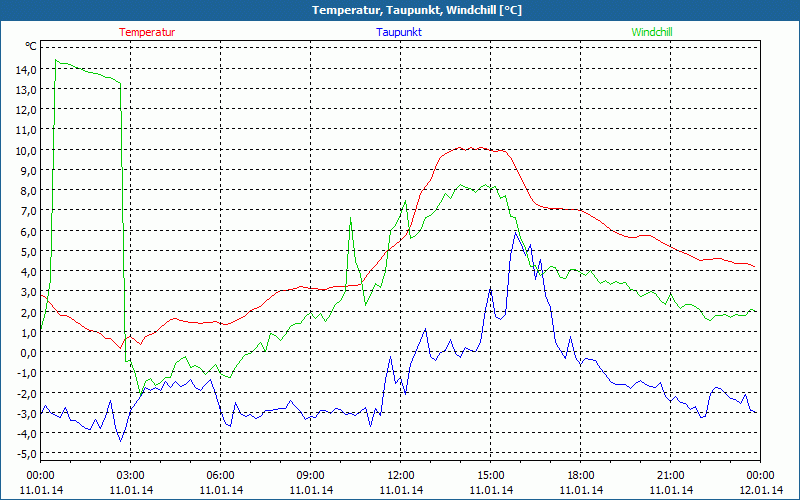Click the 3,0 y-axis value
Screen dimensions: 800x500
pyautogui.click(x=29, y=292)
